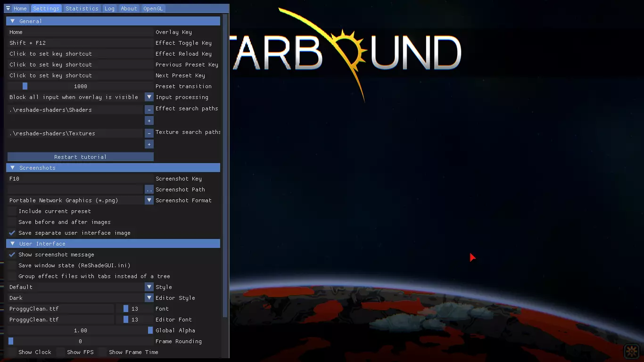644x362 pixels.
Task: Adjust the Frame Rounding slider
Action: [81, 341]
